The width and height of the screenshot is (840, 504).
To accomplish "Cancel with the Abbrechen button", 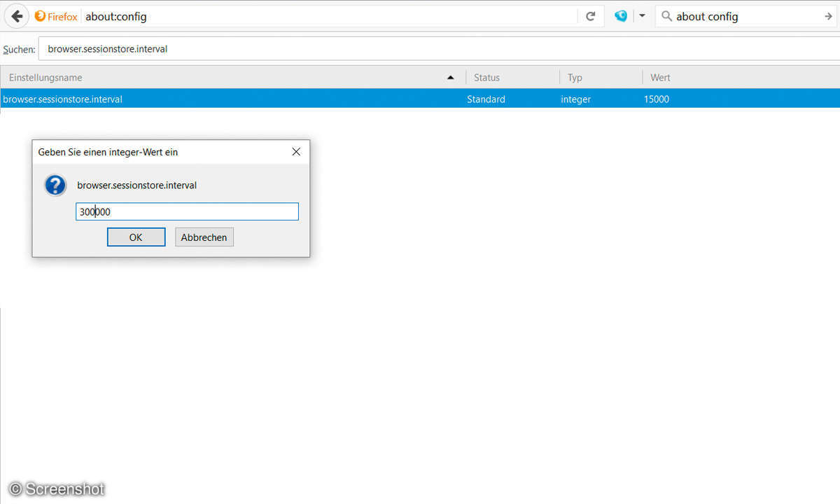I will (x=204, y=237).
